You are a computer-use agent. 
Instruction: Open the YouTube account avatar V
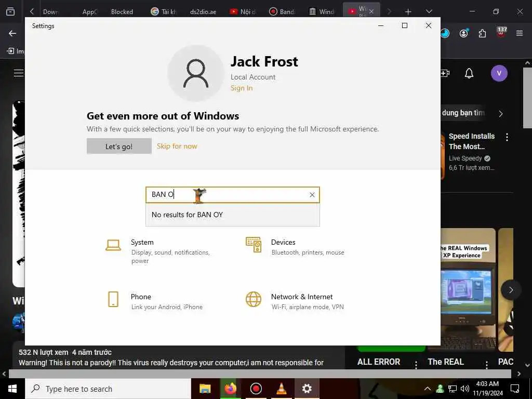499,73
